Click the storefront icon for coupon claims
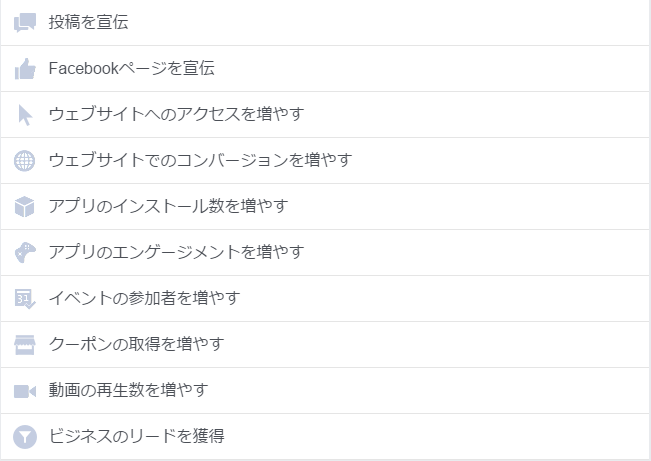The width and height of the screenshot is (651, 461). (25, 345)
